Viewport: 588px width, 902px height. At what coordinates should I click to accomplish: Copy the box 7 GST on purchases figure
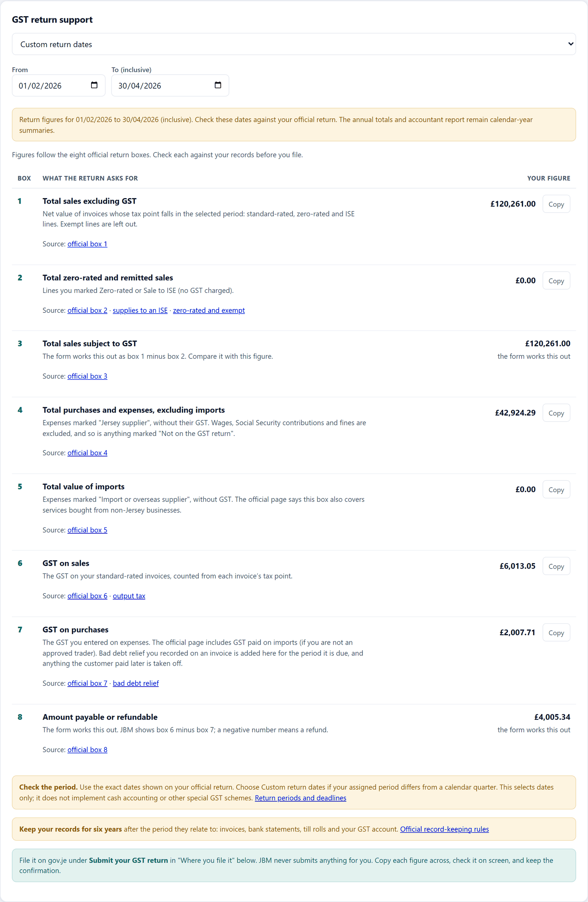(556, 632)
